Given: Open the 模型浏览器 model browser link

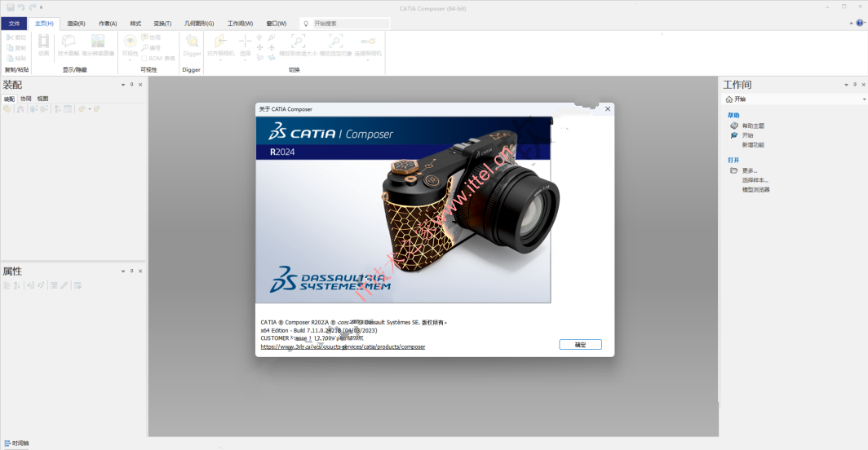Looking at the screenshot, I should 755,189.
